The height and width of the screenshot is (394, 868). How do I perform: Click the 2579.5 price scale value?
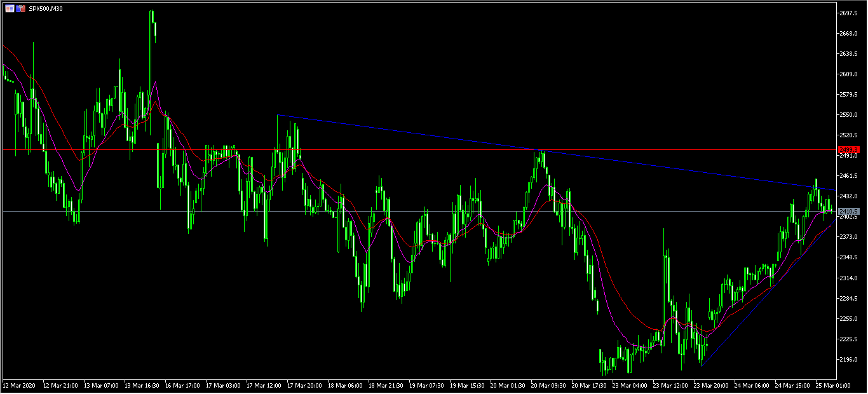[849, 94]
